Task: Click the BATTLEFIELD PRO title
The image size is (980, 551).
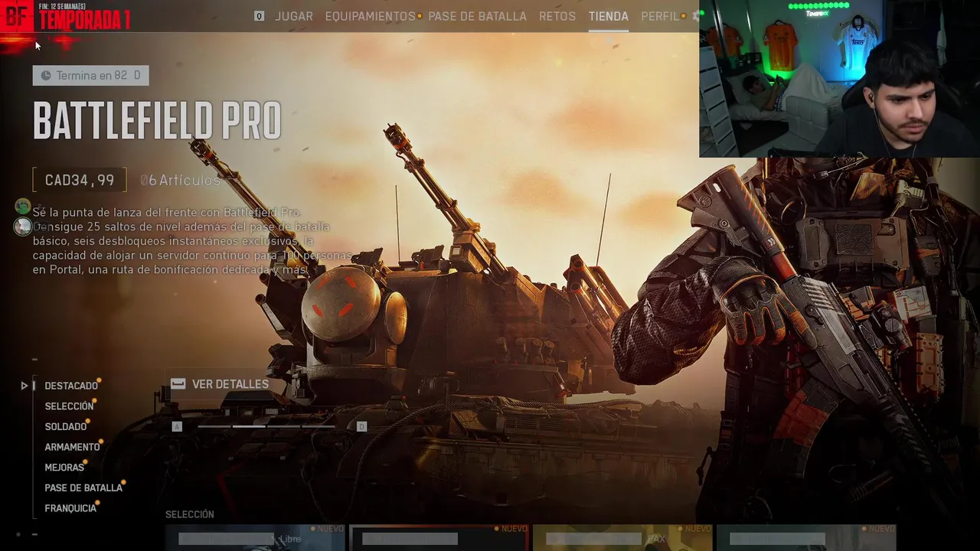Action: 157,121
